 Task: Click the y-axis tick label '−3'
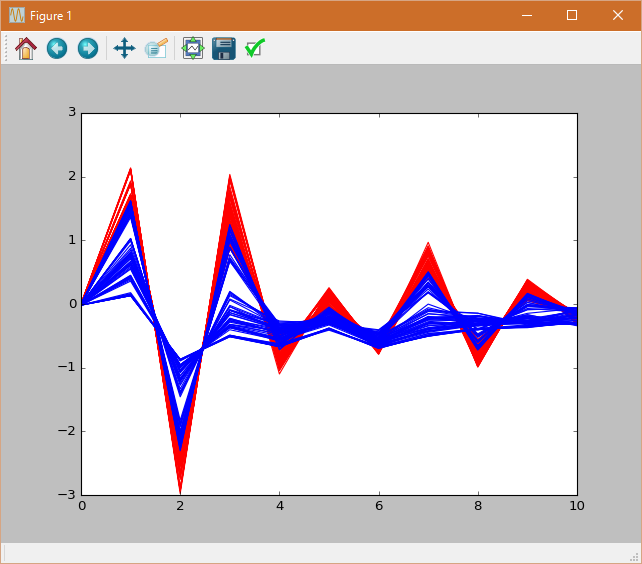tap(67, 494)
